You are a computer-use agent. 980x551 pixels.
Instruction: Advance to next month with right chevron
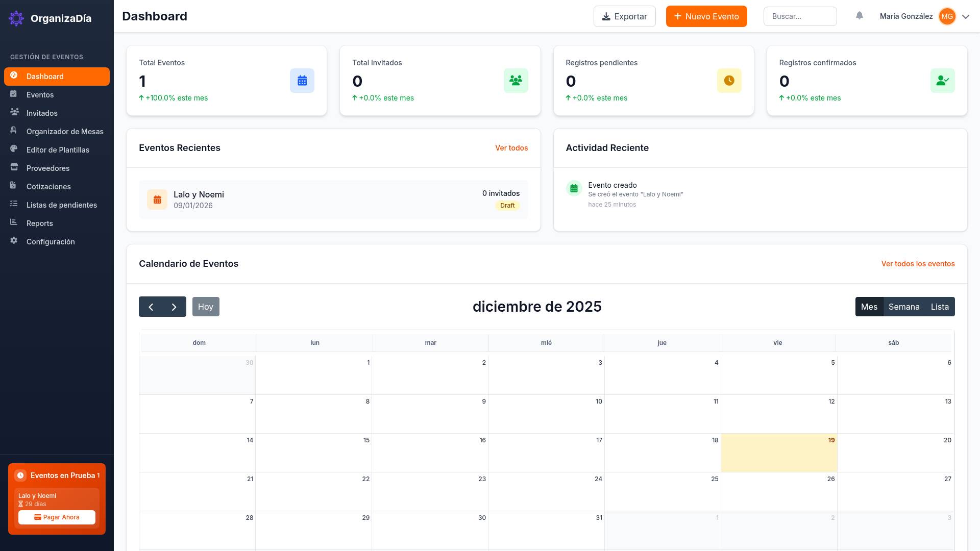pyautogui.click(x=174, y=307)
